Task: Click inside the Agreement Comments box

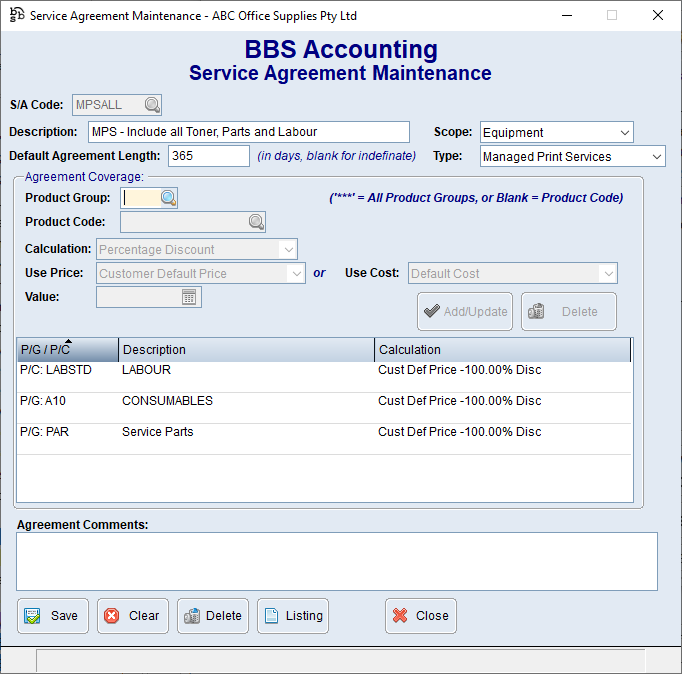Action: (x=337, y=561)
